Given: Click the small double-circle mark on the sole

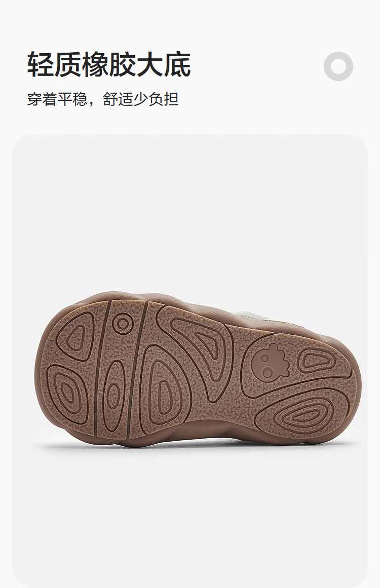Looking at the screenshot, I should [x=122, y=323].
